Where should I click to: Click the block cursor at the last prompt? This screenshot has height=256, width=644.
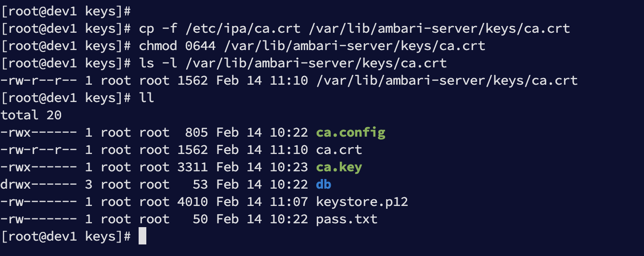click(x=142, y=236)
